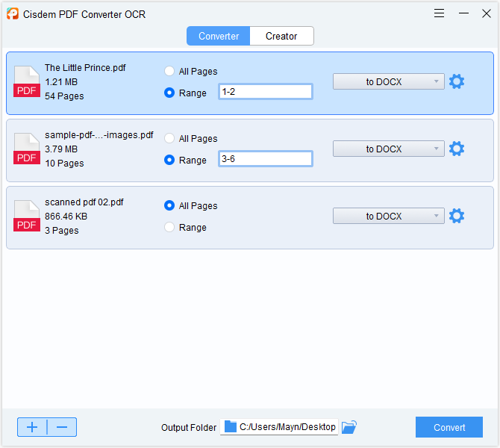
Task: Open output folder with blue folder icon
Action: [x=349, y=427]
